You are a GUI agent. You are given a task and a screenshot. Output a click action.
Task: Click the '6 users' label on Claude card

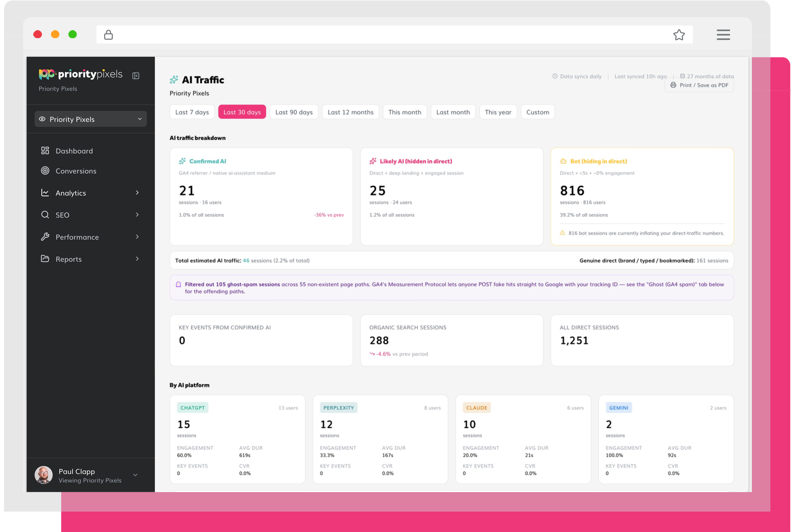(575, 408)
